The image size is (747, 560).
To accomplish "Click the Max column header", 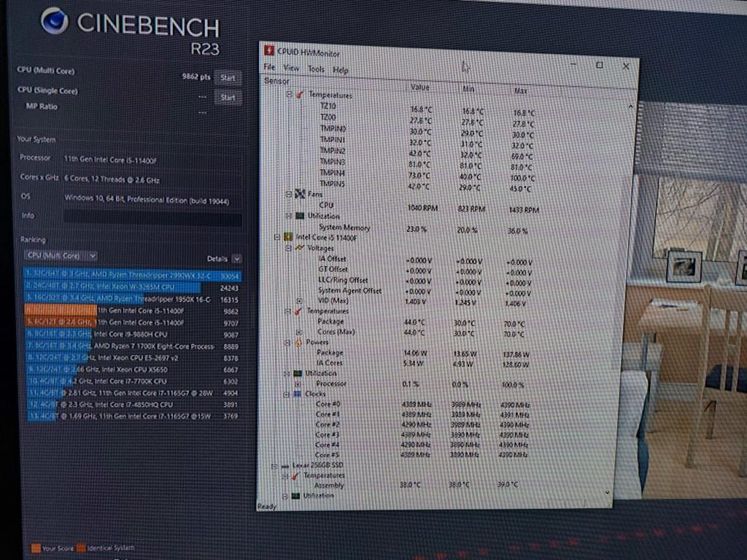I will 520,90.
